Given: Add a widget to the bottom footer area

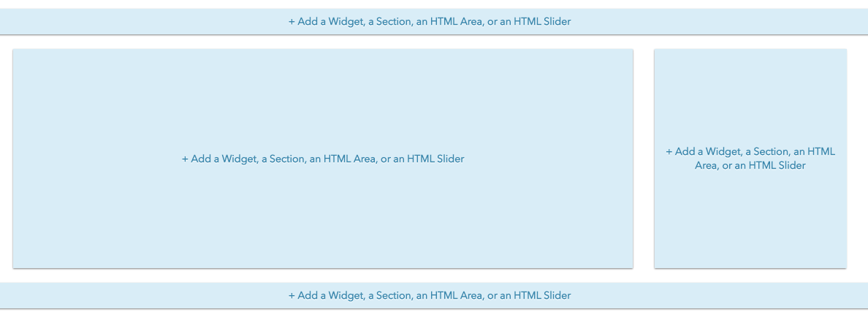Looking at the screenshot, I should point(430,296).
